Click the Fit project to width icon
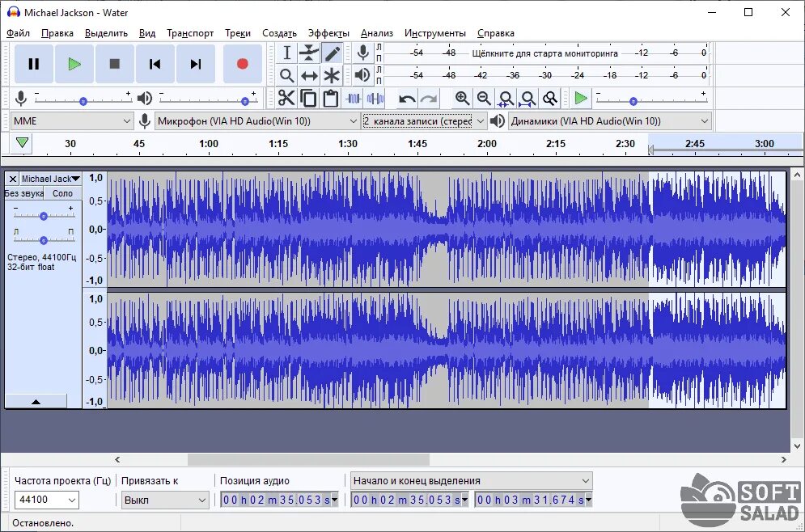The image size is (805, 532). pyautogui.click(x=527, y=98)
